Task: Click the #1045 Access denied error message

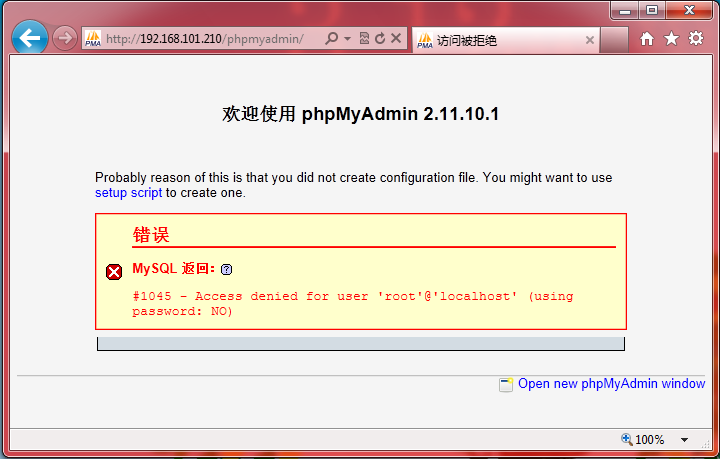Action: pyautogui.click(x=353, y=303)
